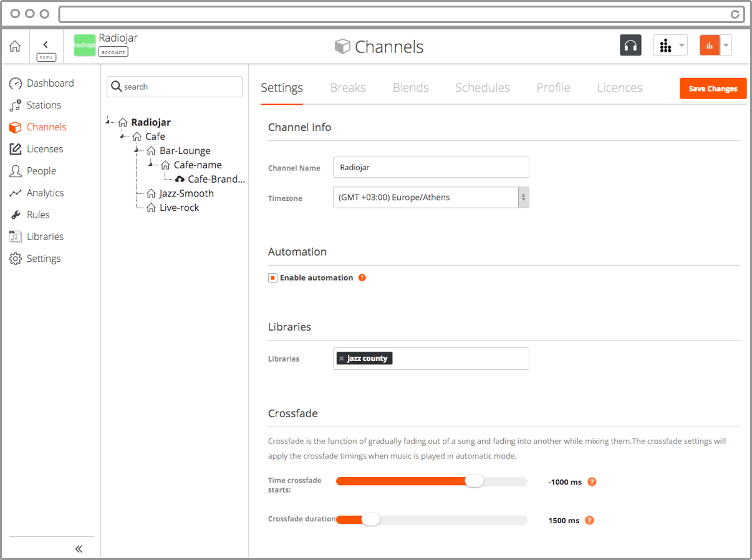Viewport: 752px width, 560px height.
Task: Click inside the Libraries tag field
Action: coord(431,359)
